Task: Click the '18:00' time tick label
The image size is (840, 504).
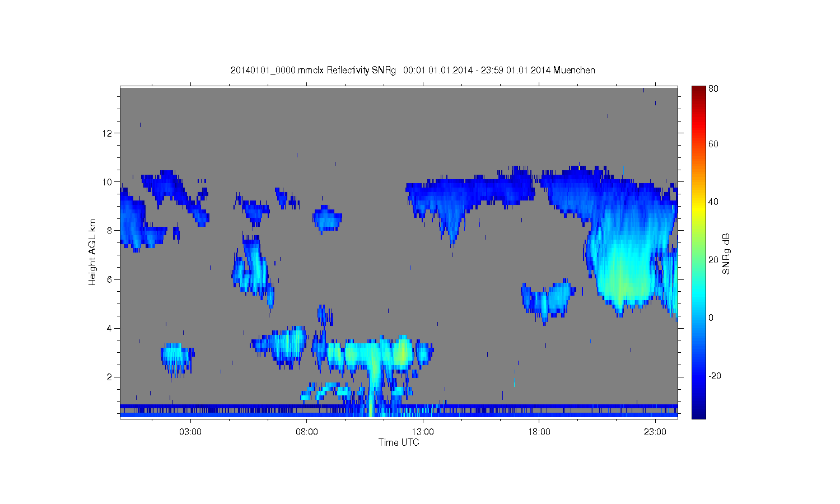Action: point(539,432)
